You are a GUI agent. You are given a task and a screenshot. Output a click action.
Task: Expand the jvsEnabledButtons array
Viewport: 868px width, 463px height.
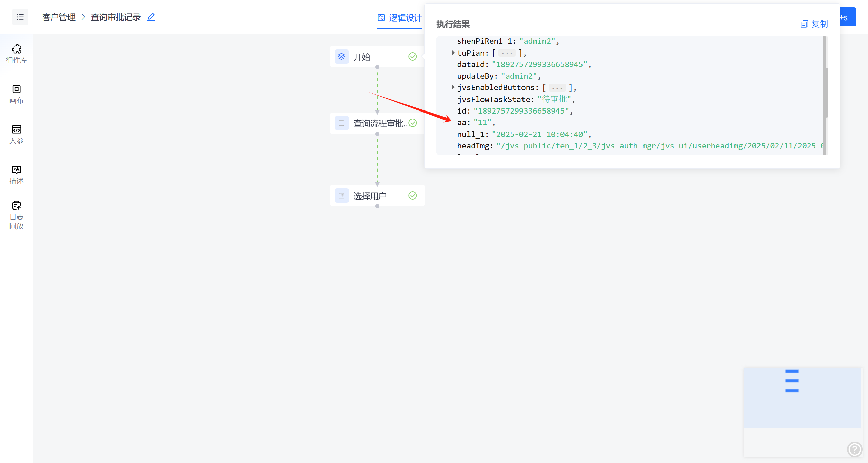click(x=453, y=87)
